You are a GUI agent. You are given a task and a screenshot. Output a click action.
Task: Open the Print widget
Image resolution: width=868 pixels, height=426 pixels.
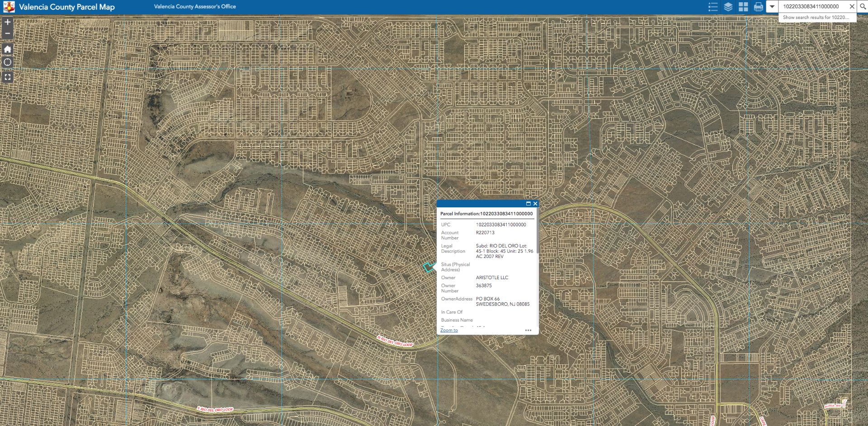coord(759,7)
